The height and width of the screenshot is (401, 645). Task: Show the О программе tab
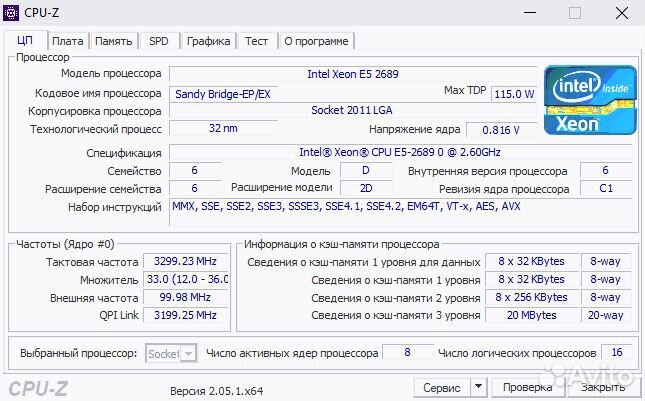316,41
